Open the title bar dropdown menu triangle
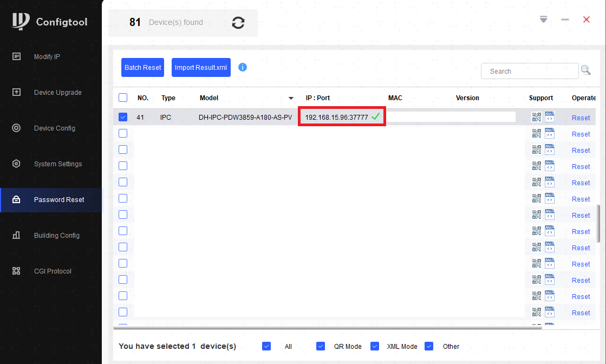 pos(543,19)
